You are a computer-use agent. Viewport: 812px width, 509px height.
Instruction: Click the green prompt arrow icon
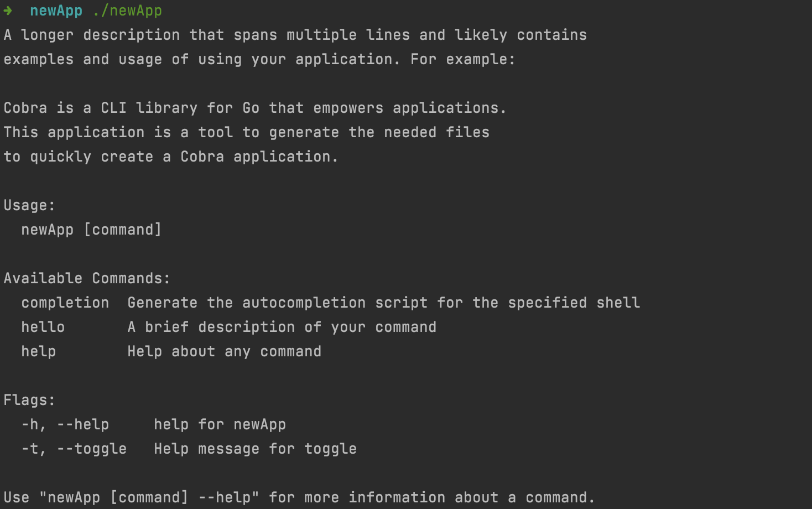coord(8,11)
